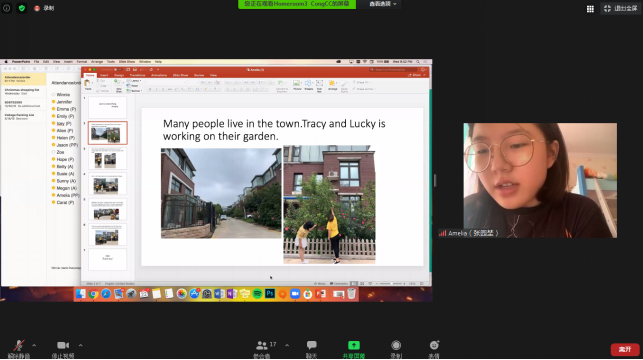The height and width of the screenshot is (360, 643).
Task: Open the reactions emoji menu
Action: pos(434,348)
